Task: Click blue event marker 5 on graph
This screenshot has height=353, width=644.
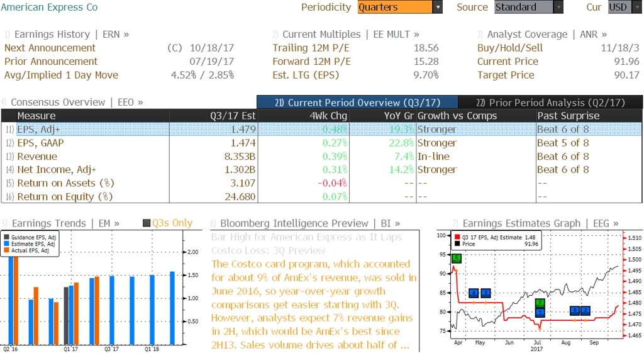Action: (x=575, y=311)
